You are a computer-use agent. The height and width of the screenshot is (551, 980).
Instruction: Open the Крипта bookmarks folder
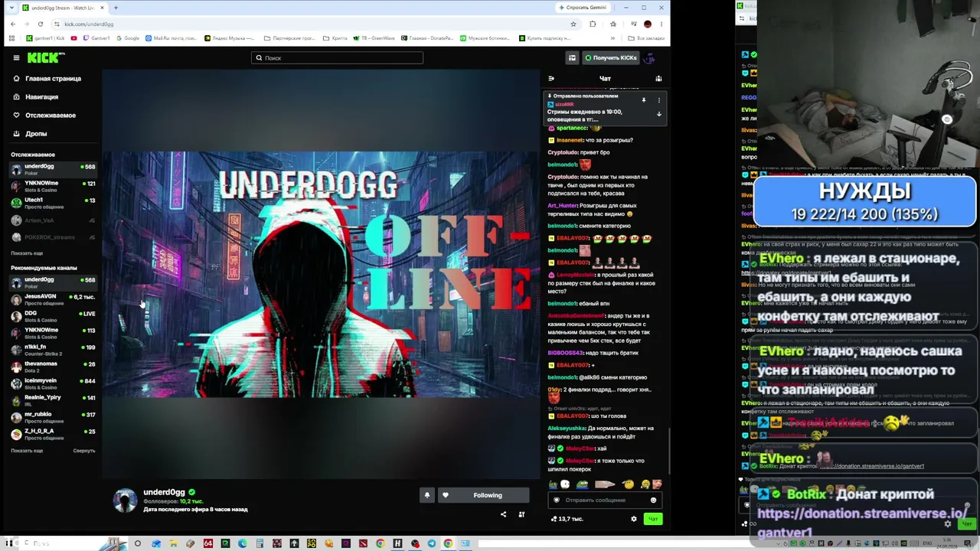pos(335,38)
